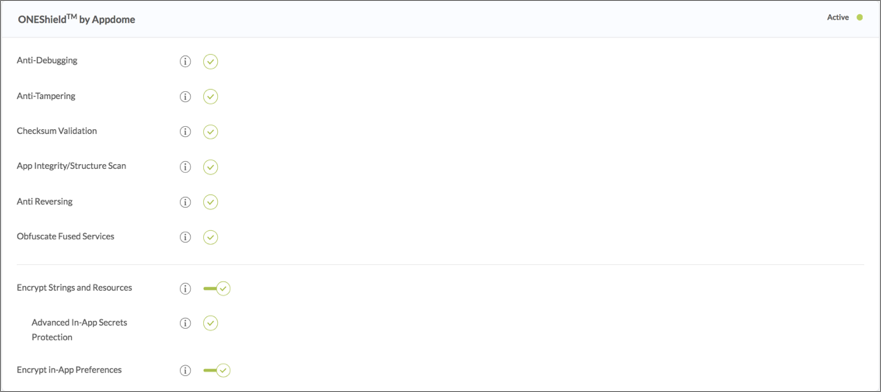Open info icon for Anti-Debugging

[185, 62]
